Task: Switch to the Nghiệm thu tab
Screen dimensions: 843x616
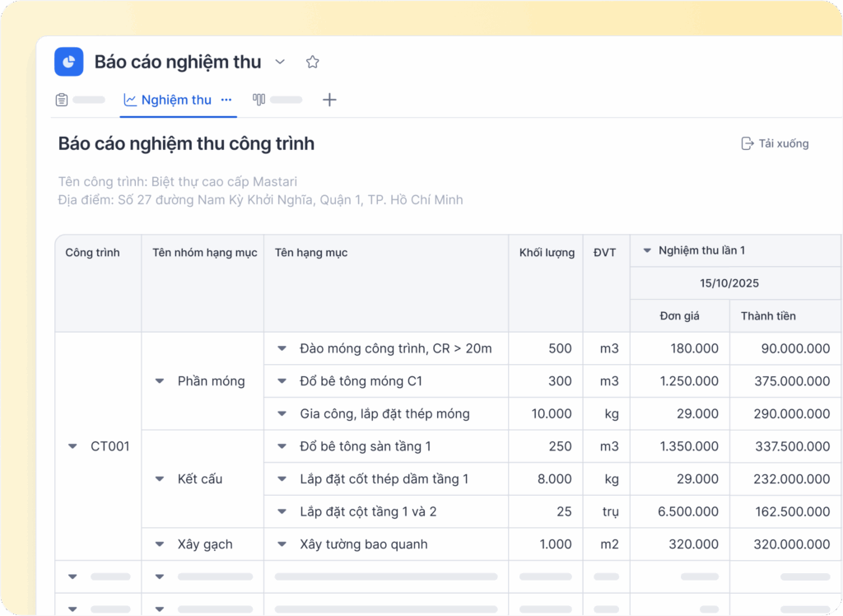Action: [176, 100]
